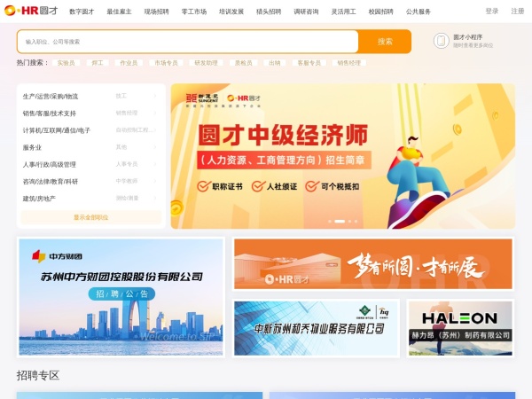Open the 数字圆才 menu
Screen dimensions: 532x399
(x=82, y=12)
